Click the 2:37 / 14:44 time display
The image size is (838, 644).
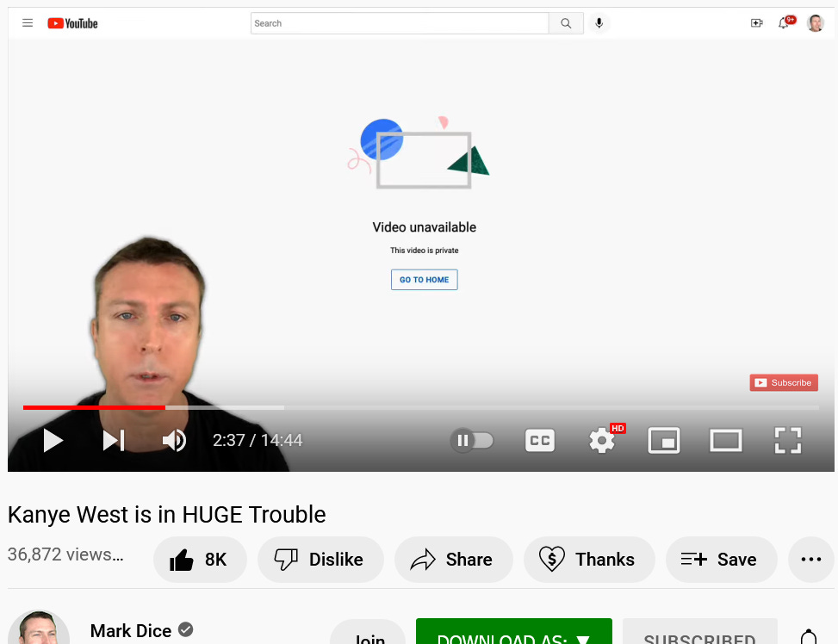258,440
